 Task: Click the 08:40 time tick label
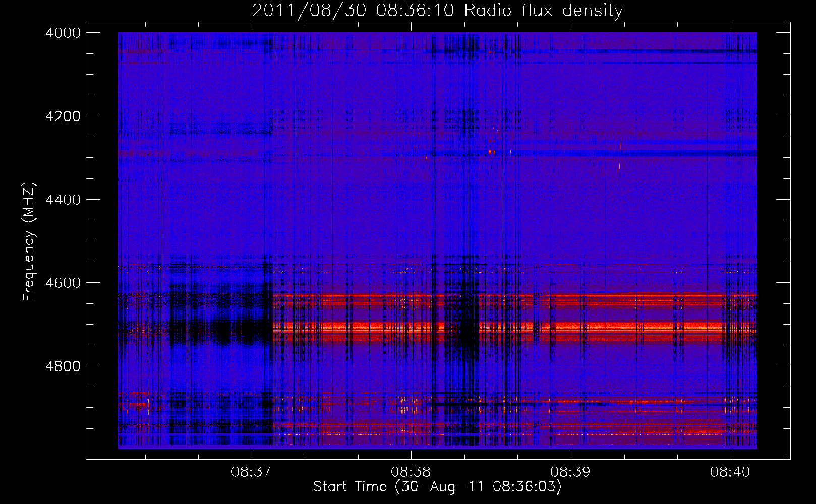731,472
